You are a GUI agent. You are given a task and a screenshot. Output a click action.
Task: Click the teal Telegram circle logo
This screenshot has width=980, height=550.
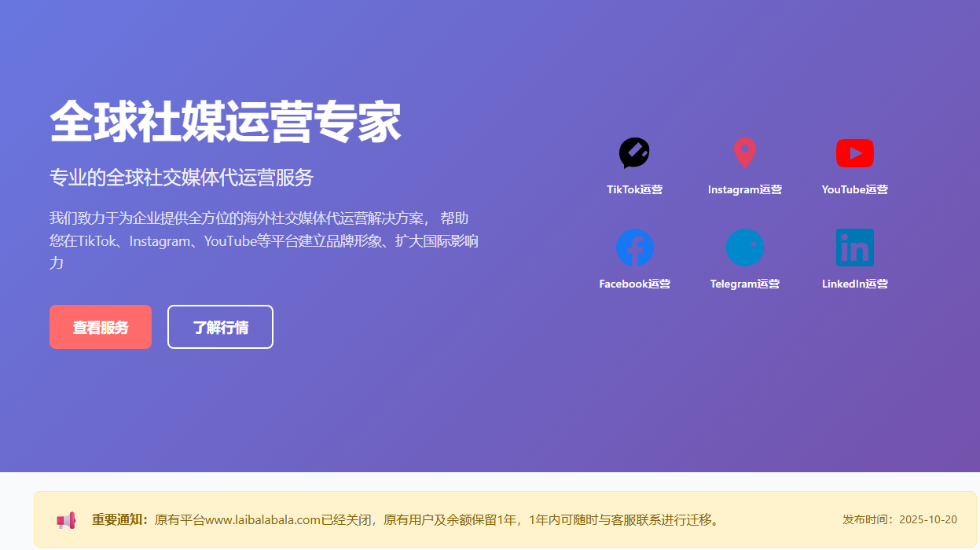click(744, 247)
